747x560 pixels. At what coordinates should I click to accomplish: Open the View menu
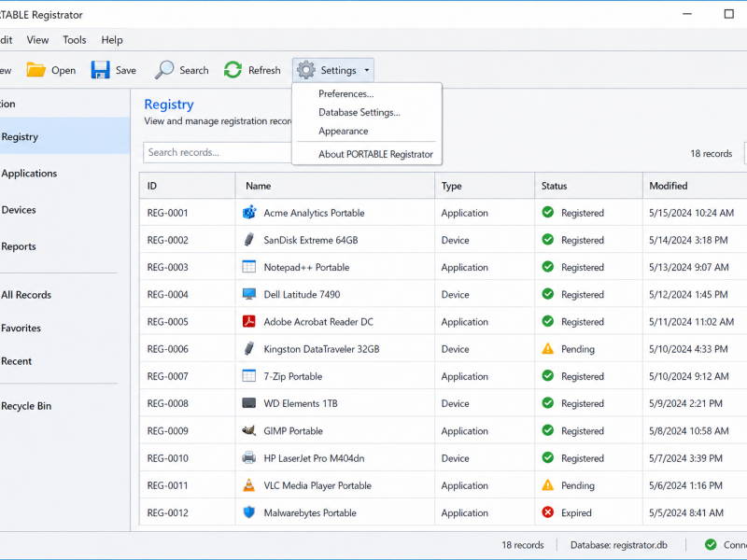click(x=37, y=40)
